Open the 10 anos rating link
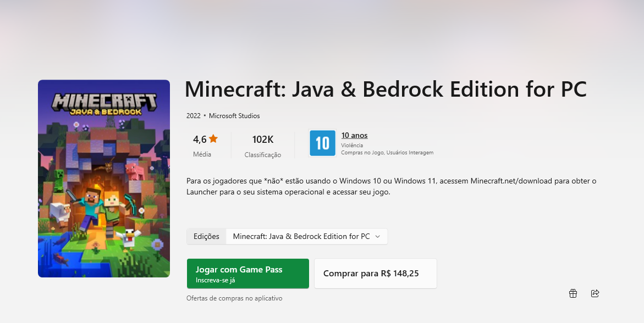Screen dimensions: 644x323 pyautogui.click(x=354, y=136)
